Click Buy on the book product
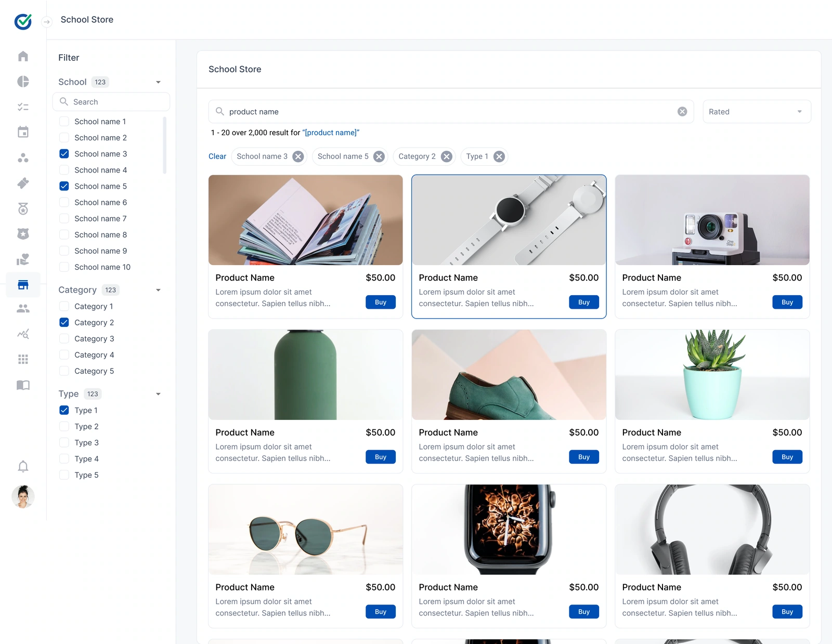The height and width of the screenshot is (644, 832). coord(381,302)
